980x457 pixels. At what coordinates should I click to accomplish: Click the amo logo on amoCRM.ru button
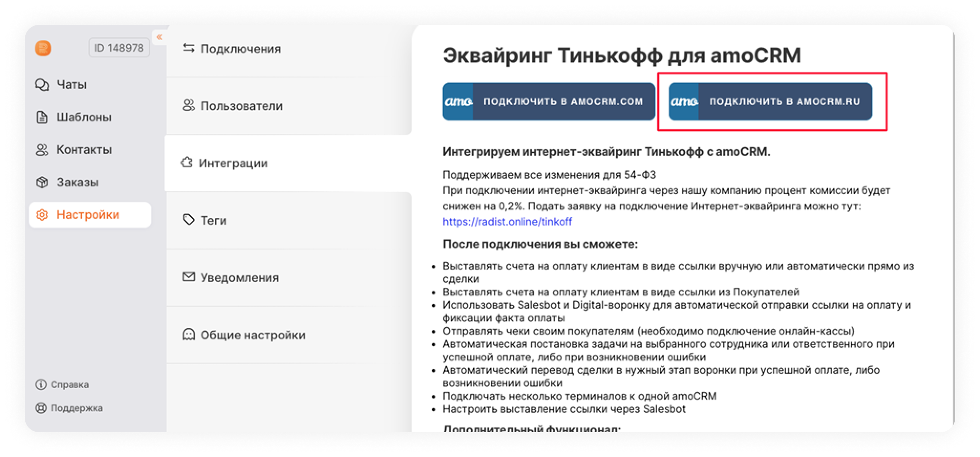tap(684, 101)
